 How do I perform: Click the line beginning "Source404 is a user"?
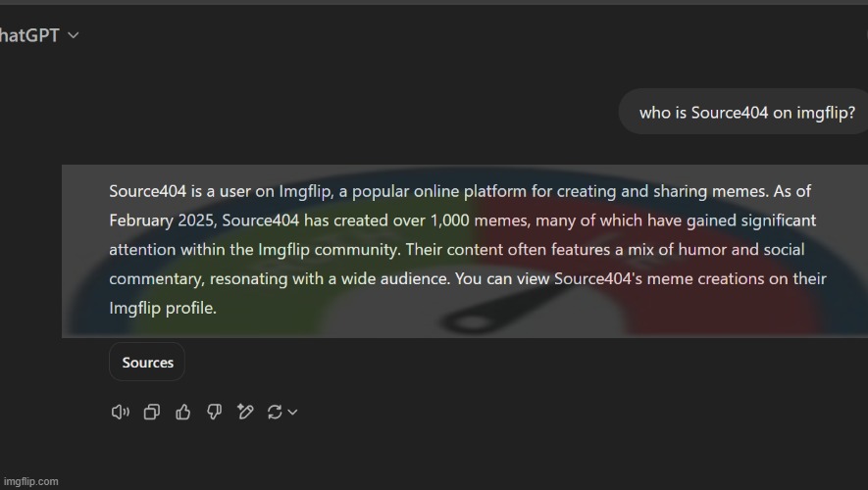tap(459, 191)
